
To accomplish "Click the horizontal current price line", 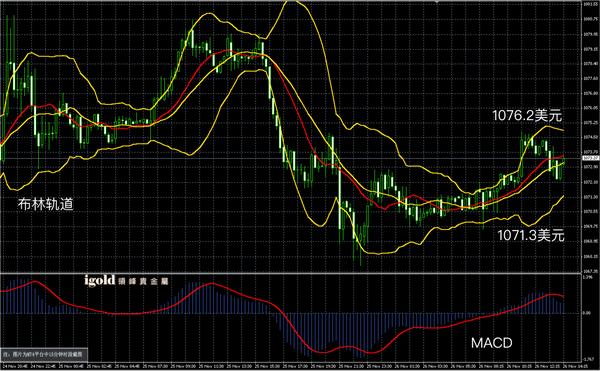I will point(291,158).
